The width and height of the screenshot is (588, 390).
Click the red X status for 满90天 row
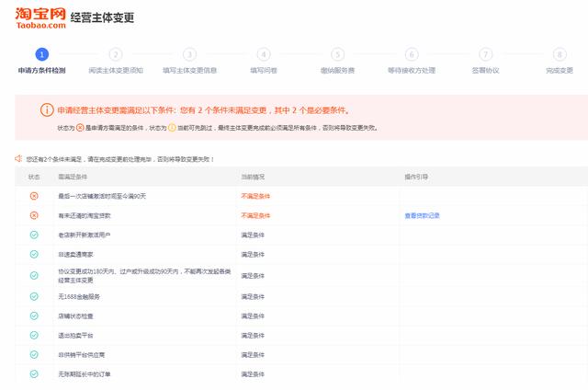point(34,196)
